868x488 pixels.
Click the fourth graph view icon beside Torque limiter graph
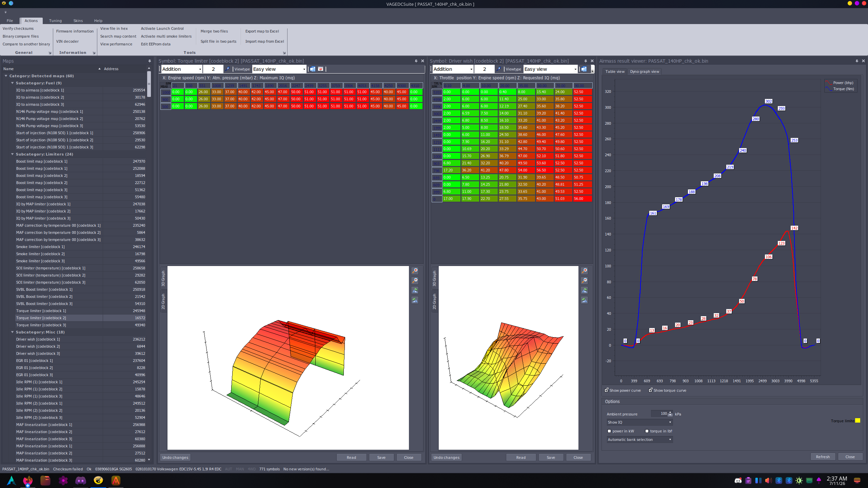415,300
